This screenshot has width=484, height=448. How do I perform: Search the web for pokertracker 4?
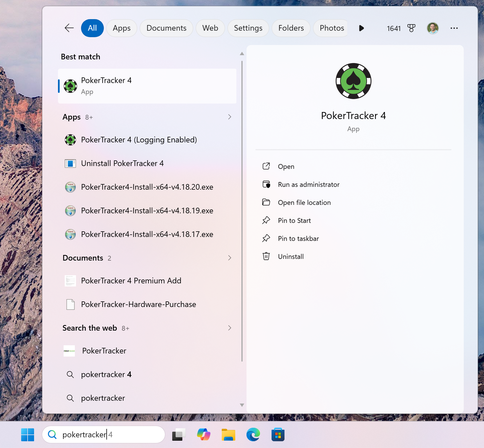pos(147,375)
